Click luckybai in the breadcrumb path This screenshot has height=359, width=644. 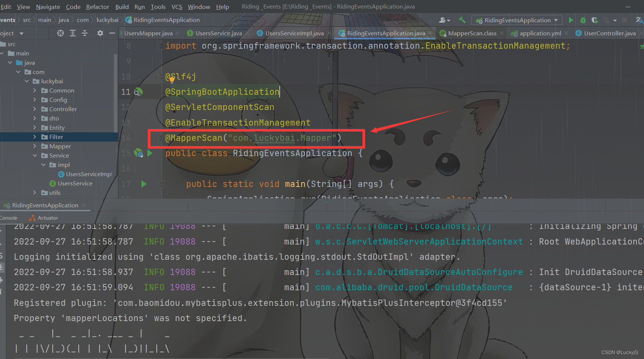pos(107,20)
